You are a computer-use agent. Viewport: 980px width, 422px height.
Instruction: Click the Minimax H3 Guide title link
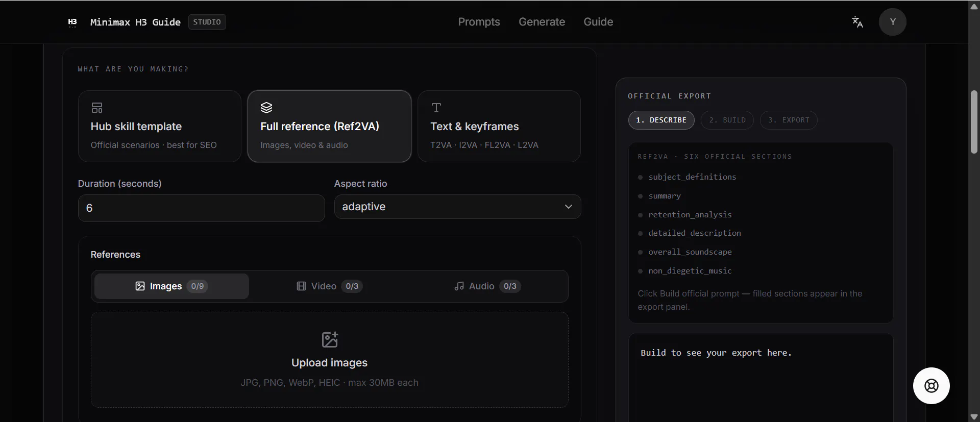(135, 22)
